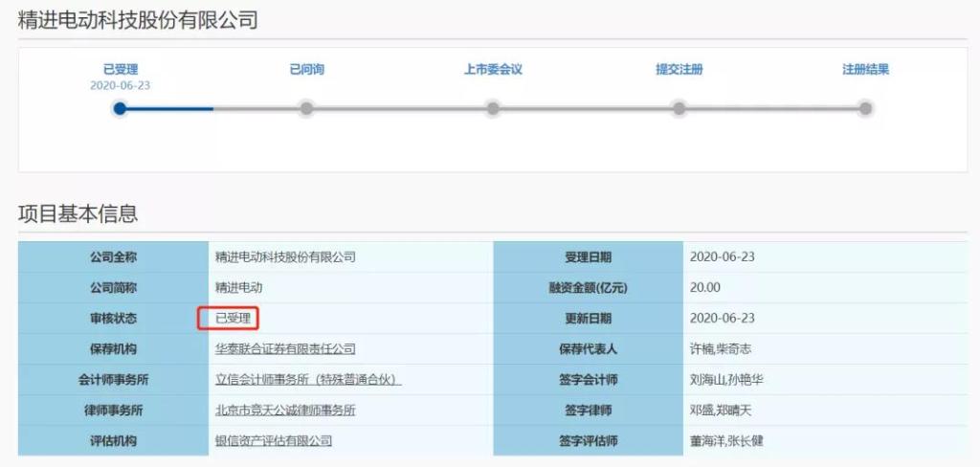Click the financing amount value 20.00
Viewport: 980px width, 467px height.
(705, 288)
